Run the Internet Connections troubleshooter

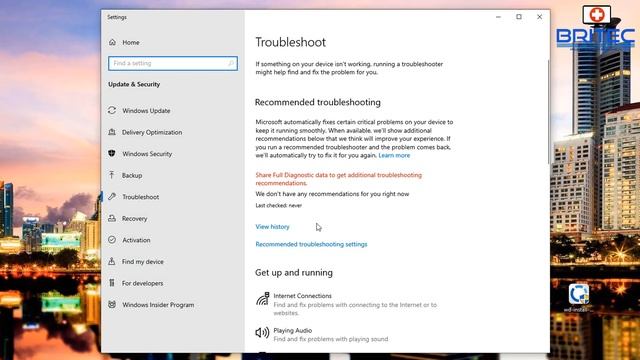(347, 304)
